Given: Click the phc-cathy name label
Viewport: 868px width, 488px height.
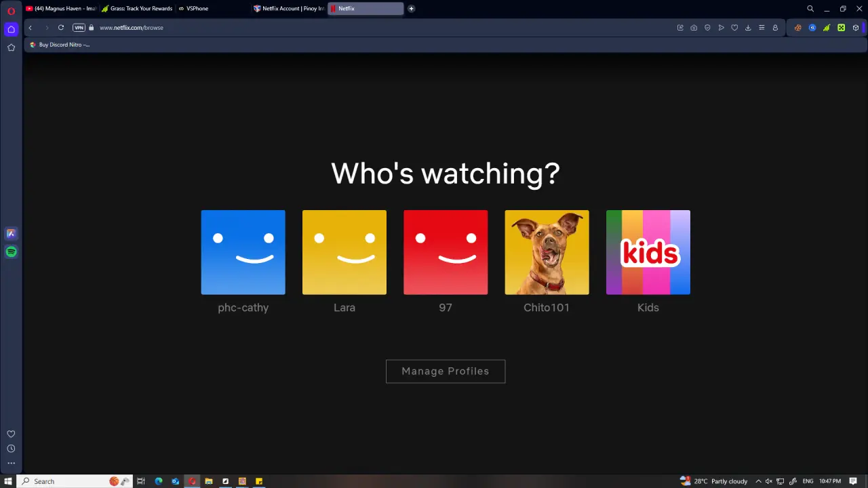Looking at the screenshot, I should pyautogui.click(x=243, y=308).
